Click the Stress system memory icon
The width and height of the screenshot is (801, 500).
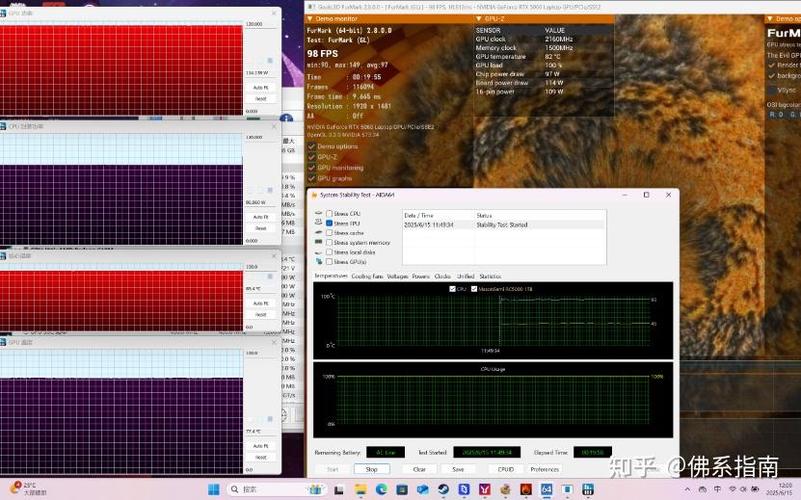(319, 242)
